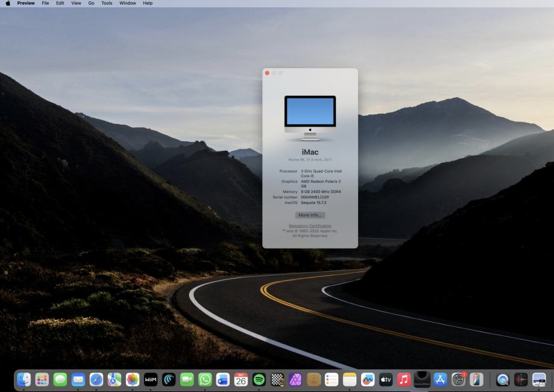Open Spotify in the dock

coord(259,379)
